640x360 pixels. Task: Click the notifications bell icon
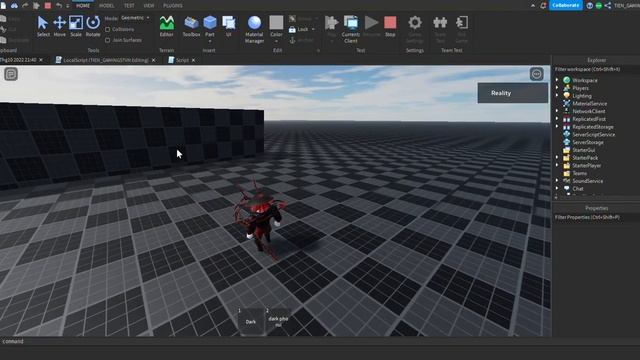click(543, 5)
